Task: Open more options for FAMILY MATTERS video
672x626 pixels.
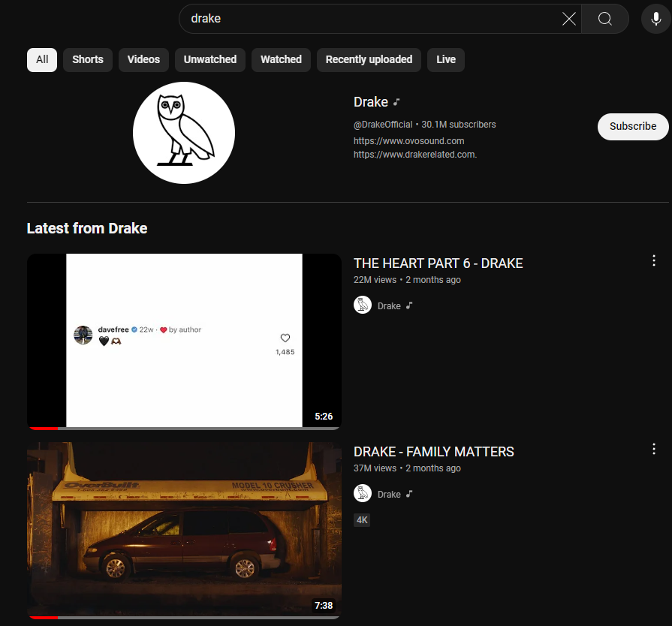Action: pos(653,449)
